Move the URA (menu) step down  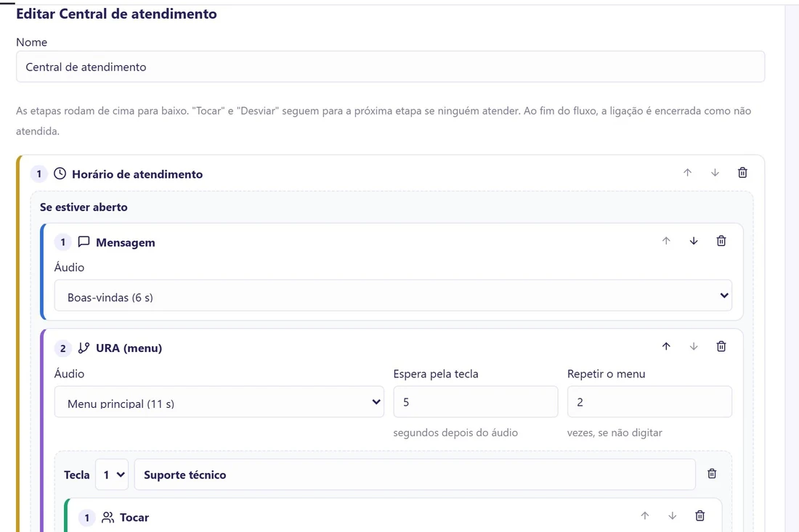pos(694,346)
